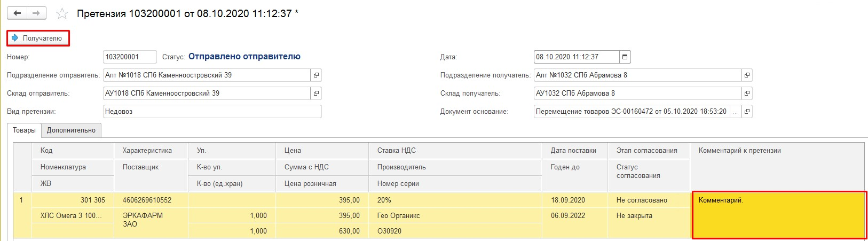Screen dimensions: 868x241
Task: Click ellipsis selector in Документ основание
Action: click(x=736, y=112)
